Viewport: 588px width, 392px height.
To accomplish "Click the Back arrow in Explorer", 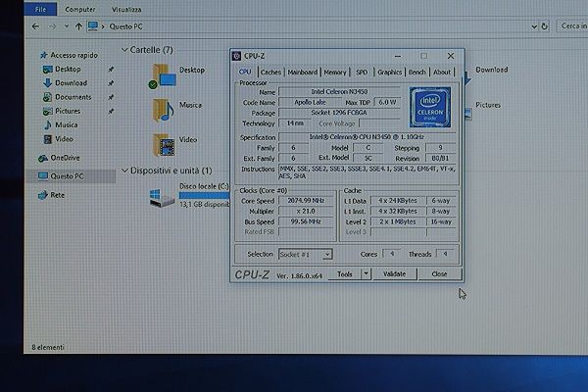I will point(35,26).
